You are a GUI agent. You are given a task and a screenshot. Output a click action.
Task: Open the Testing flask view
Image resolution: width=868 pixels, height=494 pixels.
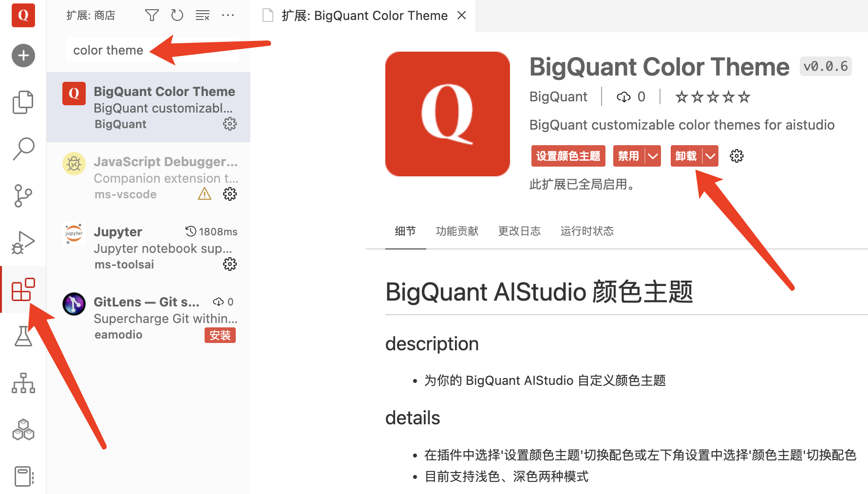coord(23,336)
